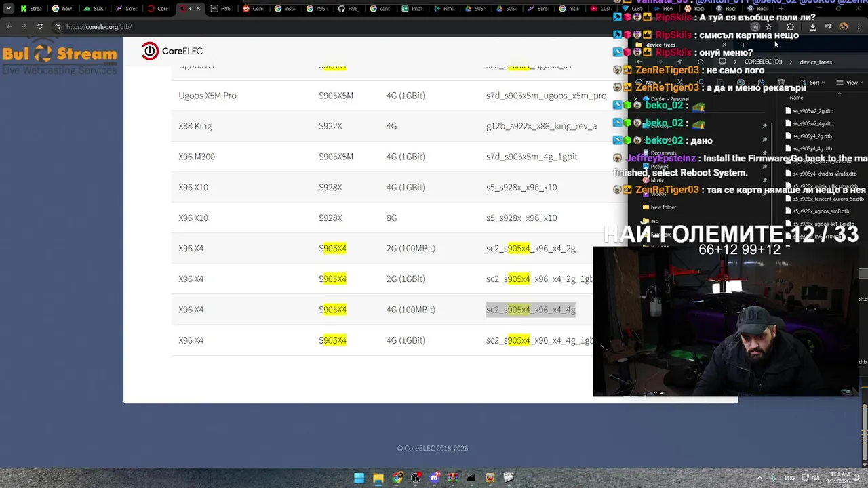Switch to the 'mt n' Google tab
Screen dimensions: 868x488
[x=568, y=9]
